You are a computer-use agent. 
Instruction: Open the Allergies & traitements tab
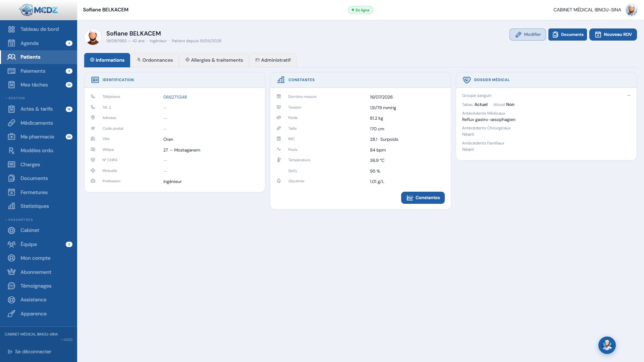tap(214, 60)
